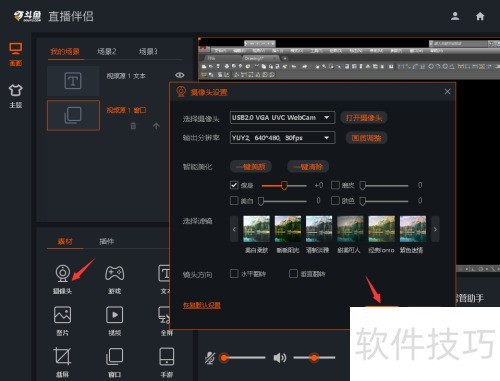Viewport: 500px width, 381px height.
Task: Switch to the 画面 screen sidebar section
Action: (x=16, y=54)
